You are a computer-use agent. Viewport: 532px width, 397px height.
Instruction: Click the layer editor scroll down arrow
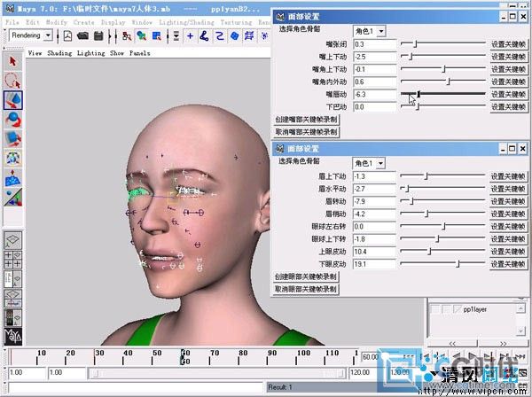[520, 331]
